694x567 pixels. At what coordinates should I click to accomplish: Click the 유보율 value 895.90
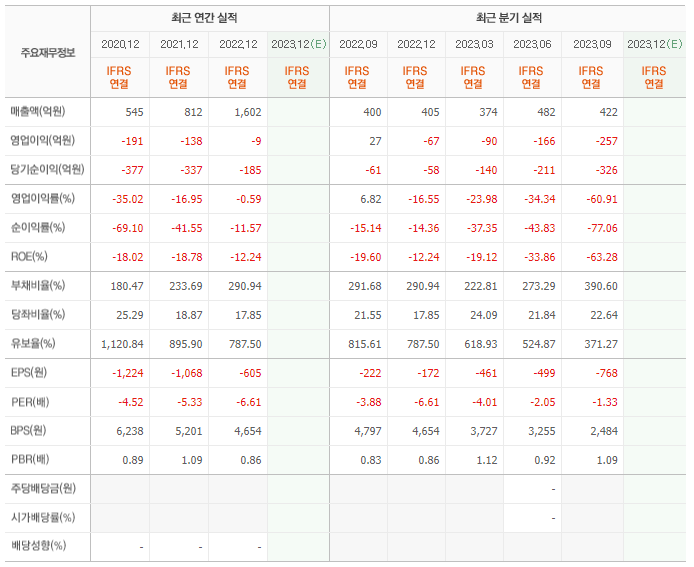coord(186,344)
